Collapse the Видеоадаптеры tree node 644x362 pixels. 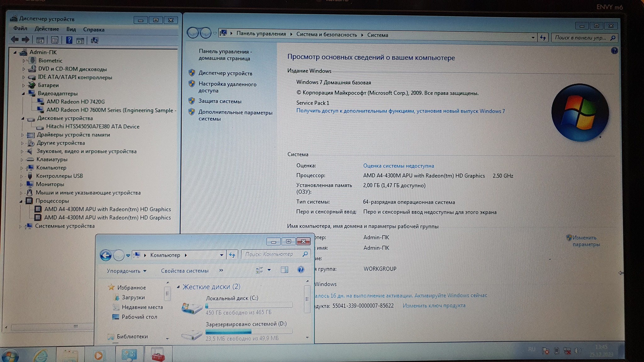(x=23, y=94)
